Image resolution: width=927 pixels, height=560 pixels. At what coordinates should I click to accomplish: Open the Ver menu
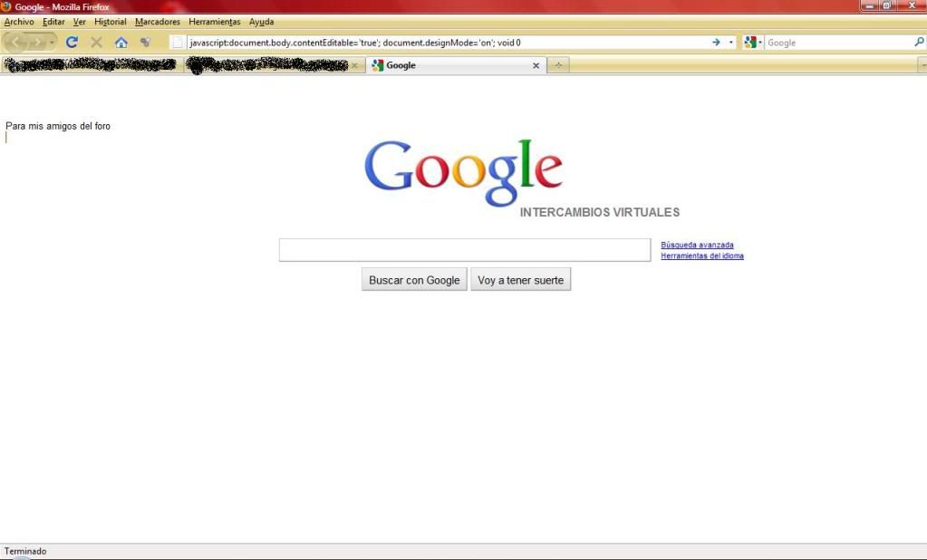[x=79, y=22]
